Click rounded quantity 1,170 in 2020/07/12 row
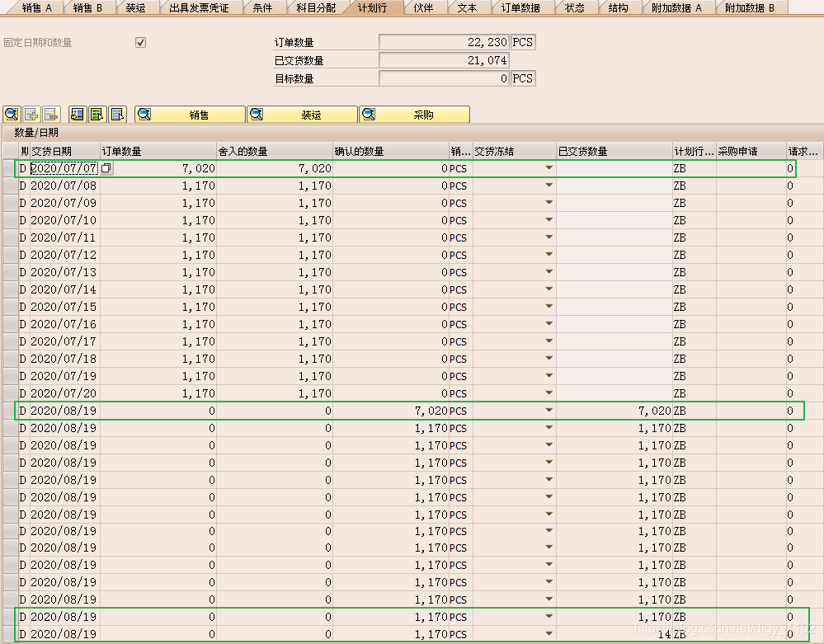Viewport: 824px width, 644px height. point(275,255)
